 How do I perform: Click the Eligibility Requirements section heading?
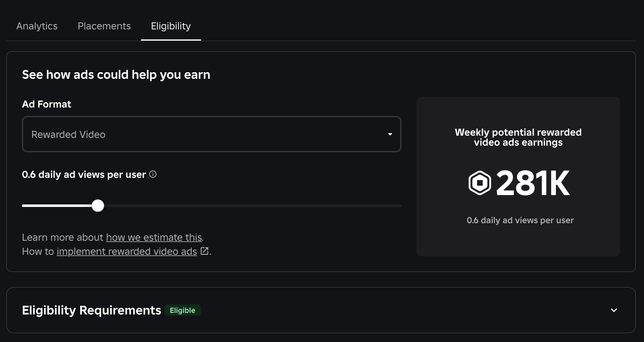pos(91,310)
